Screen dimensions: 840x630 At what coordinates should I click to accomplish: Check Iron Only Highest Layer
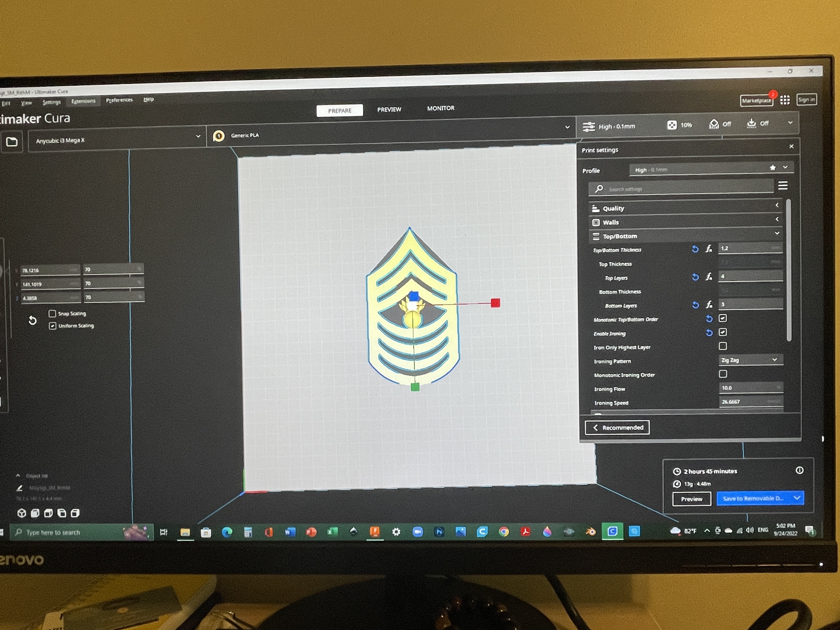click(723, 346)
